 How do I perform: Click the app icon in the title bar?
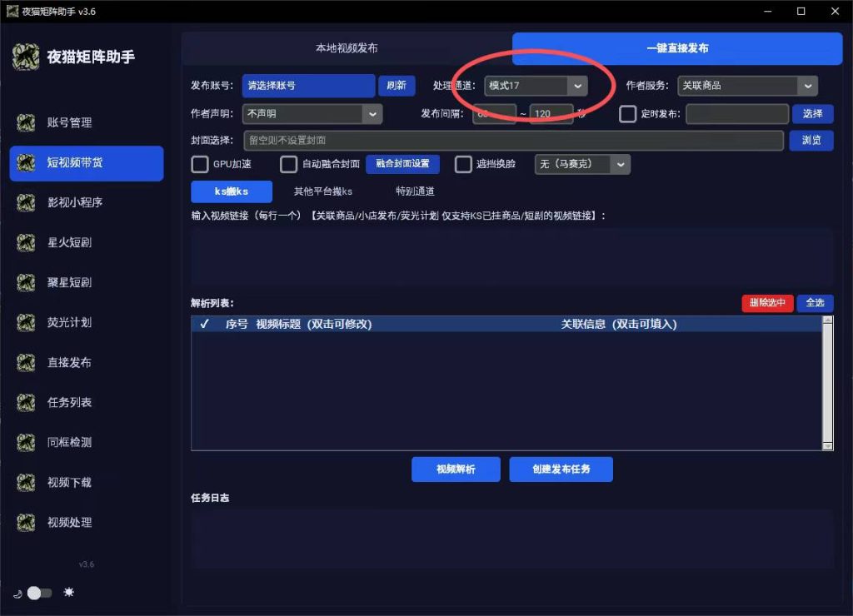[x=12, y=11]
